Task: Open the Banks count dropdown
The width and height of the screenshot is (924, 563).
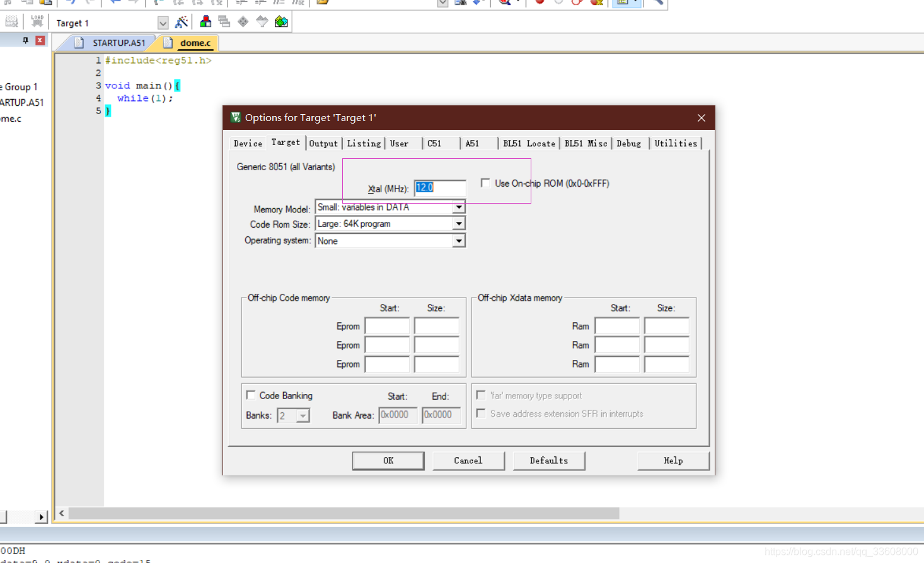Action: pos(303,415)
